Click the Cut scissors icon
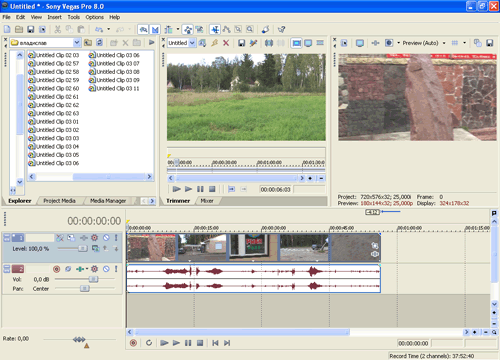 [58, 29]
